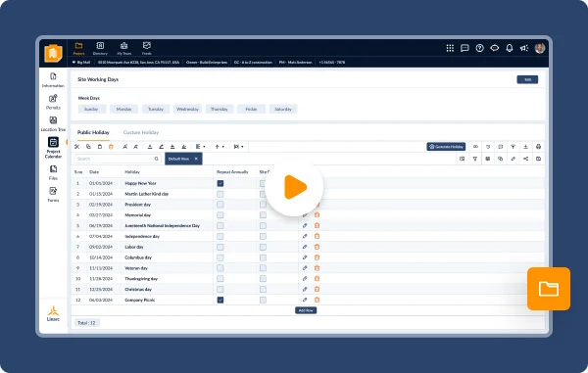Check Repeat Annually for Martin Luther King day
The width and height of the screenshot is (588, 373).
point(220,194)
